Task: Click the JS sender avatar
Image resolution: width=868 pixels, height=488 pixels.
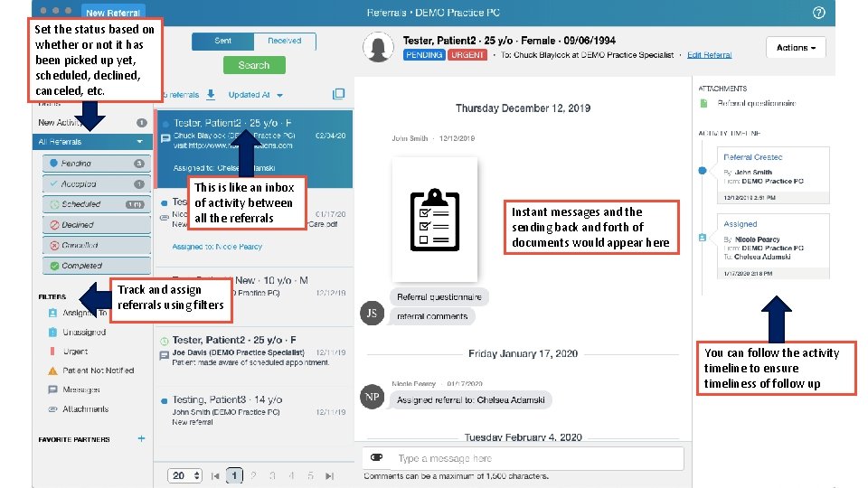Action: pos(372,314)
